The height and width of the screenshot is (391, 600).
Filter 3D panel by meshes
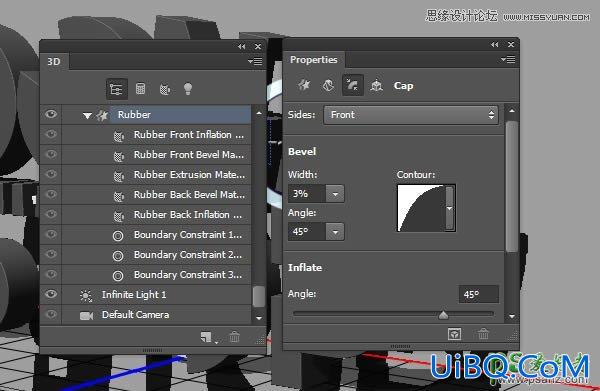(x=140, y=89)
